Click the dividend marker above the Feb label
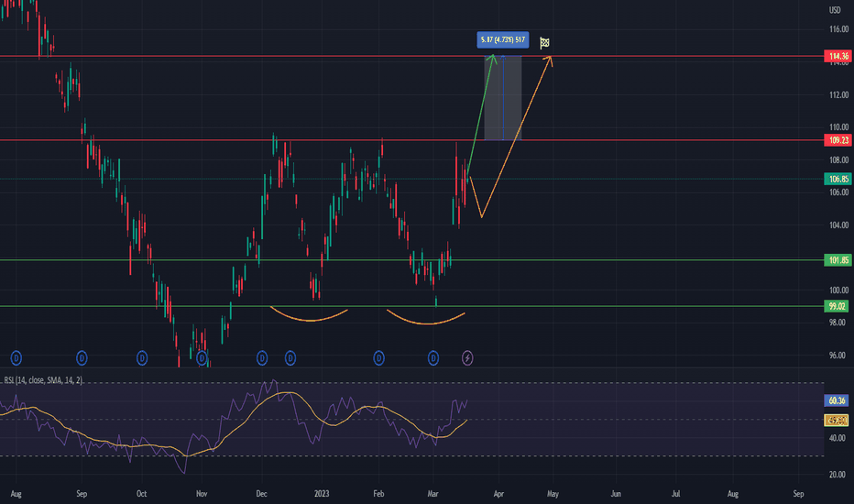This screenshot has height=504, width=854. click(378, 358)
